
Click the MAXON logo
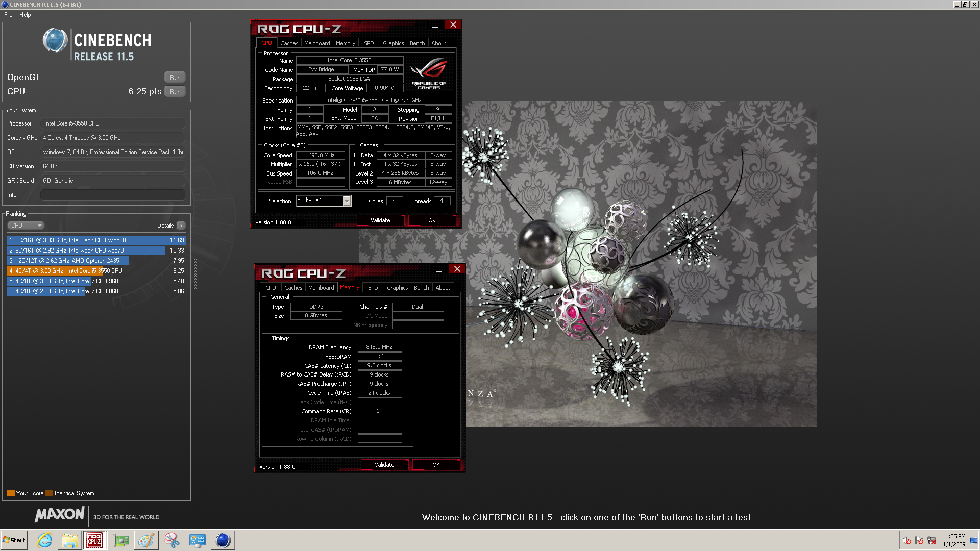pyautogui.click(x=60, y=514)
